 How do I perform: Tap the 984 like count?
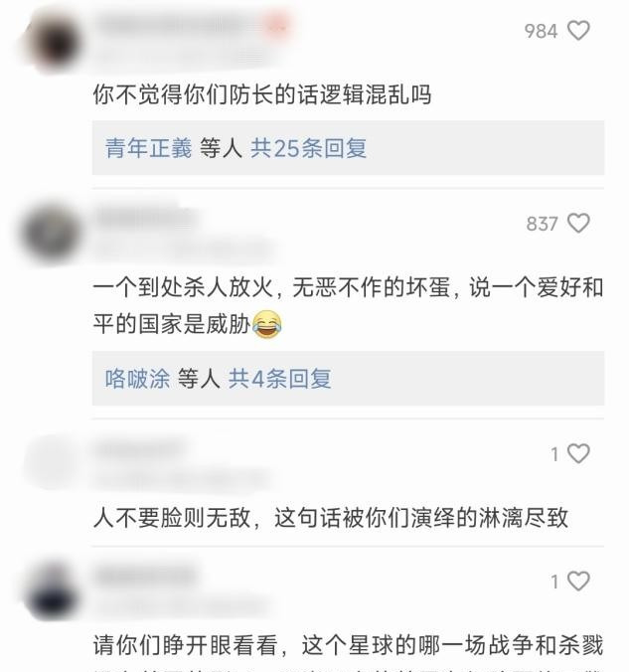(542, 31)
